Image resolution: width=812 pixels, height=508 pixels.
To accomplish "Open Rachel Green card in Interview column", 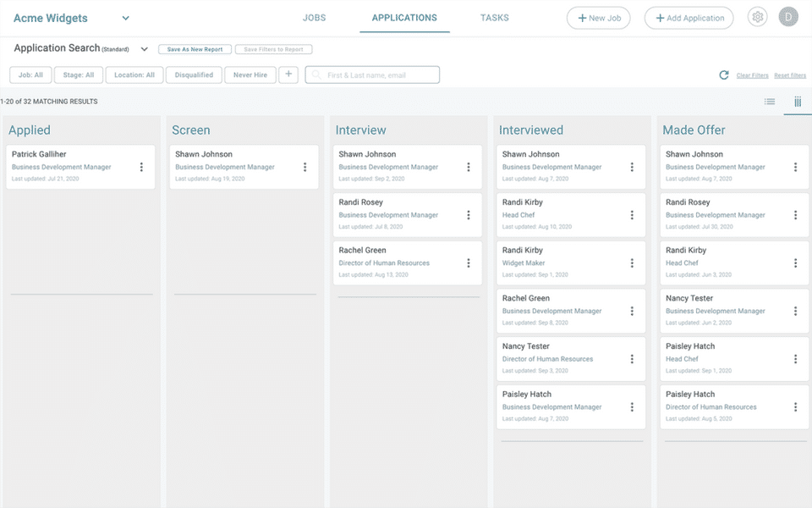I will click(x=408, y=262).
